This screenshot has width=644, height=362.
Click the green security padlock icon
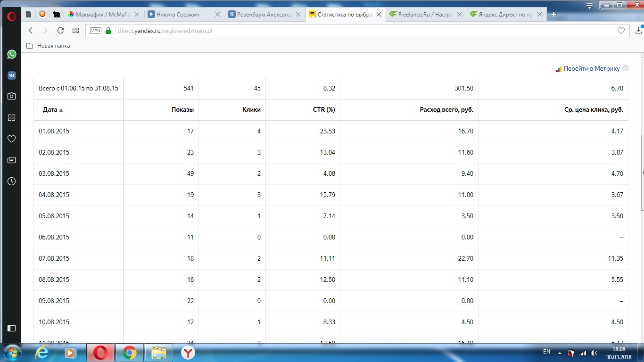click(x=108, y=31)
